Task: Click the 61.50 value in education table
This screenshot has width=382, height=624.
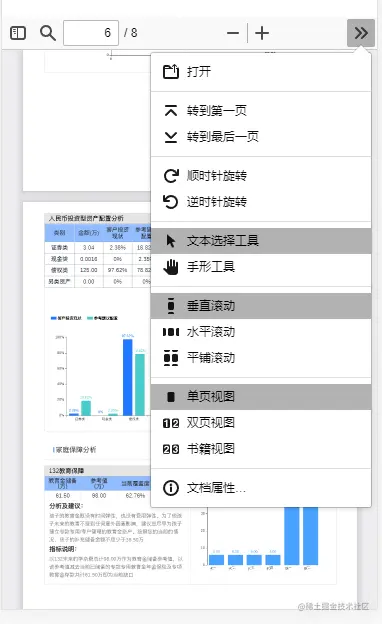Action: (63, 496)
